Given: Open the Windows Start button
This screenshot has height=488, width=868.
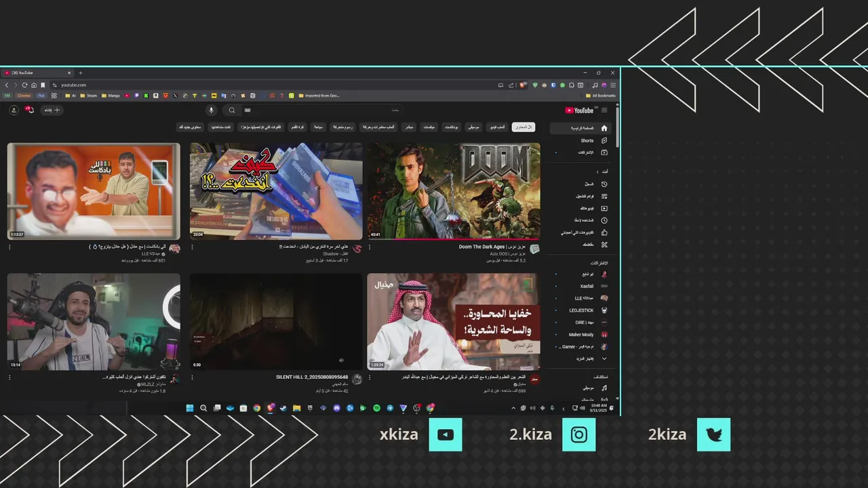Looking at the screenshot, I should pyautogui.click(x=190, y=408).
